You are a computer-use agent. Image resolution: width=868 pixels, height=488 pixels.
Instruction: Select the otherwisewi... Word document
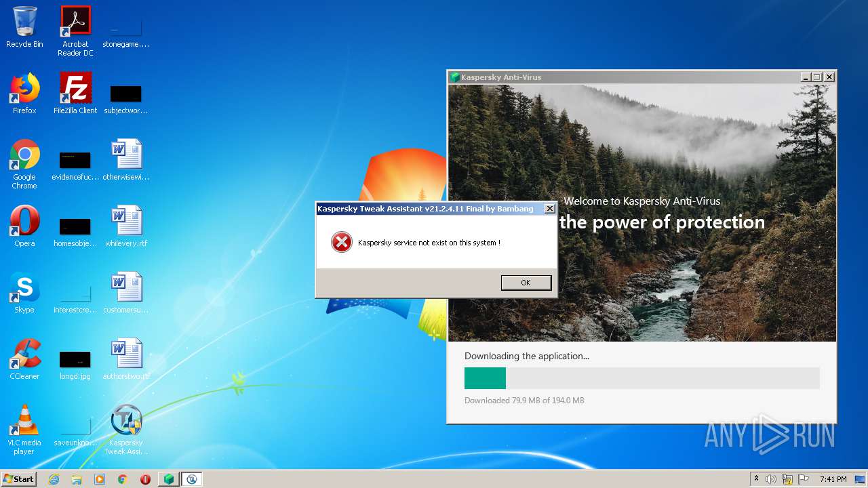pyautogui.click(x=126, y=160)
